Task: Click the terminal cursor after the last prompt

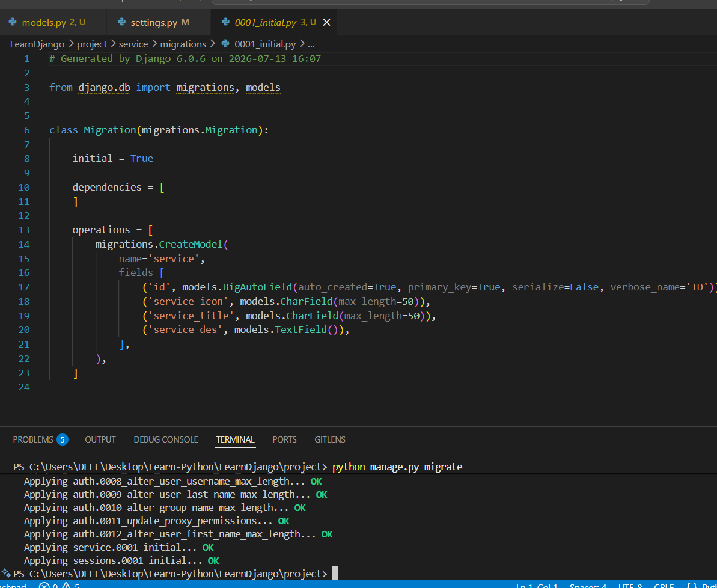Action: pyautogui.click(x=335, y=574)
